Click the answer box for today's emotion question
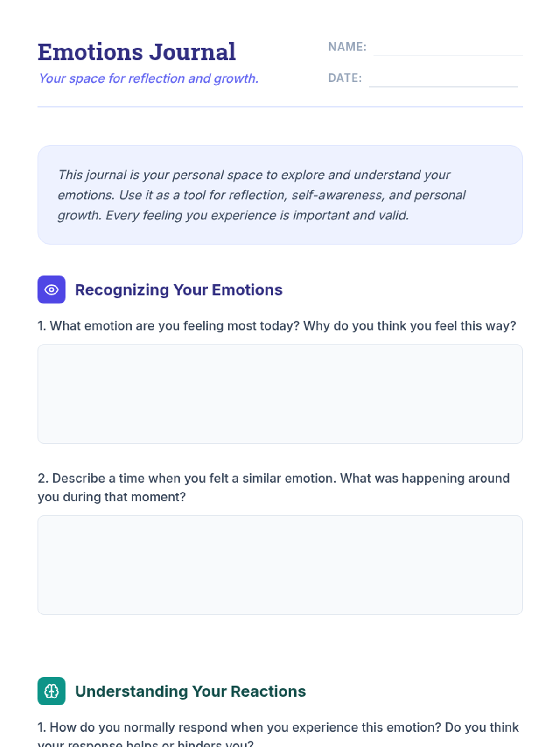This screenshot has width=560, height=747. 280,394
